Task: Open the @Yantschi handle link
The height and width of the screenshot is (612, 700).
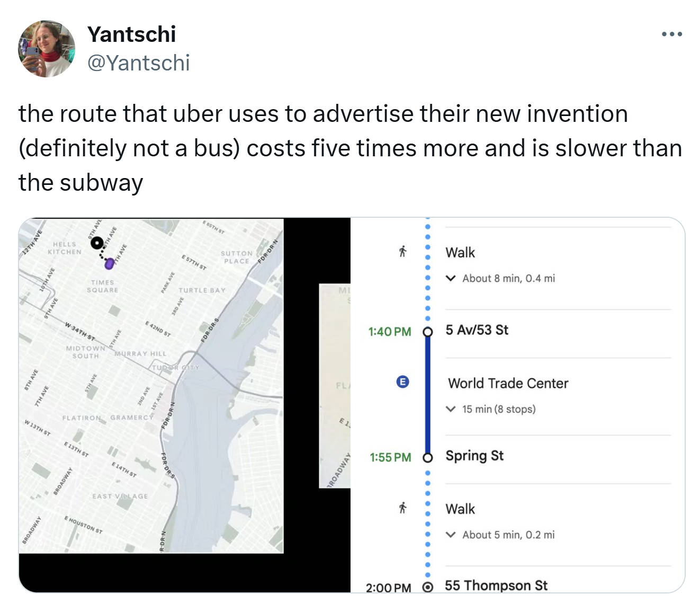Action: pos(138,63)
